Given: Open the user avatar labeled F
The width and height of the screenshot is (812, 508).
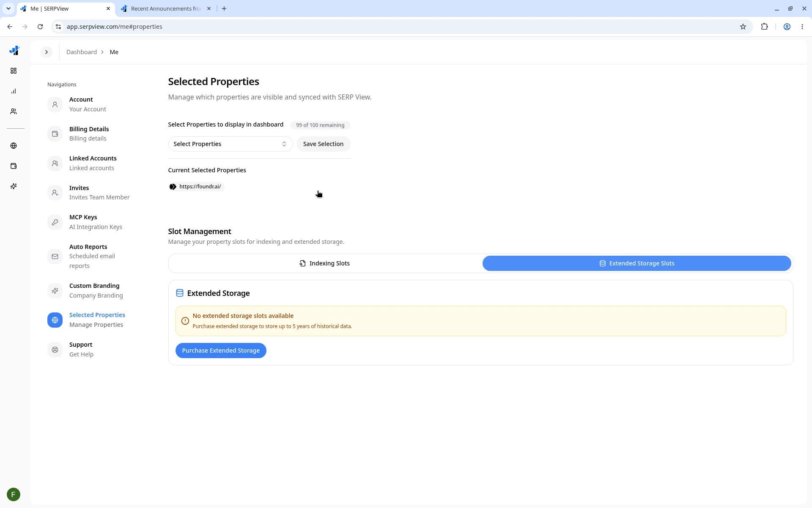Looking at the screenshot, I should point(14,494).
